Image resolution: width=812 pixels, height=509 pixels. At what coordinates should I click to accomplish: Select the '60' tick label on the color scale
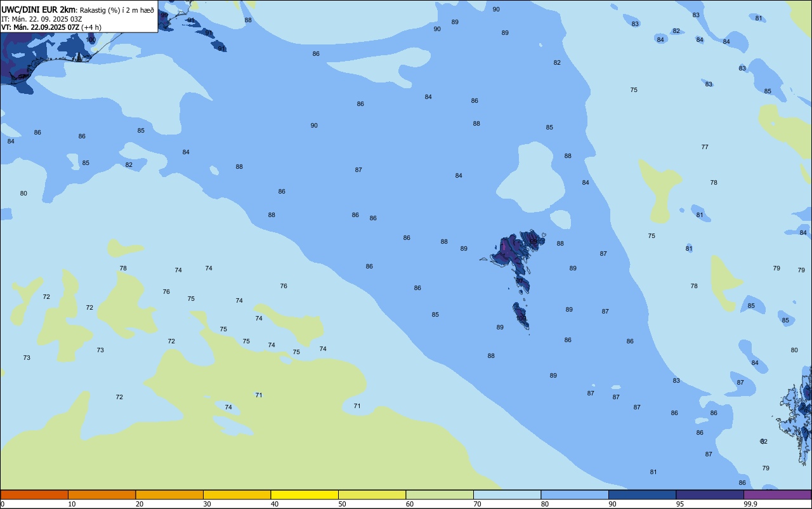pos(410,504)
